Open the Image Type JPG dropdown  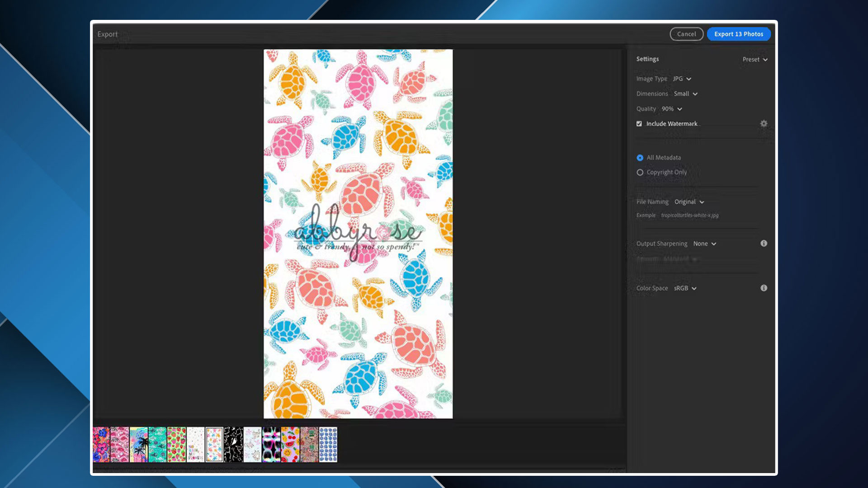(682, 79)
